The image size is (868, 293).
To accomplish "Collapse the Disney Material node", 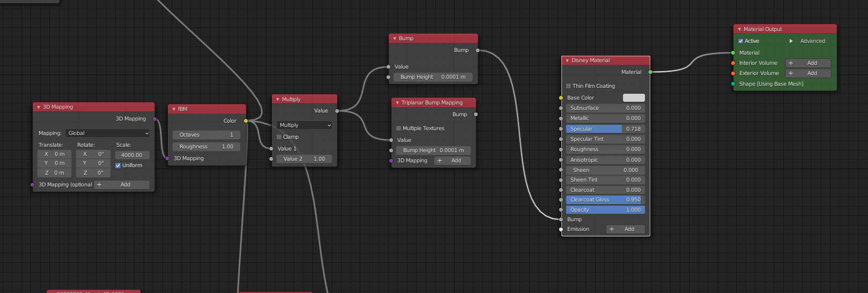I will point(567,61).
